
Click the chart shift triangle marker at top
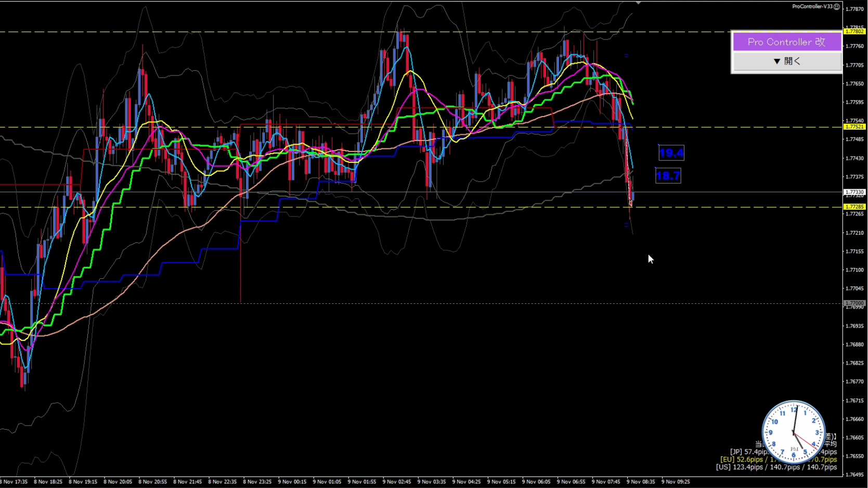(x=638, y=3)
